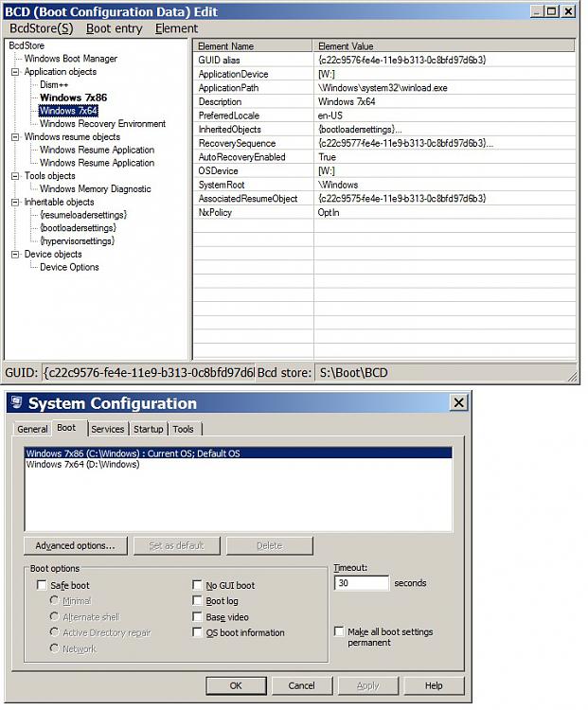Click the System Configuration title bar icon

(x=17, y=401)
